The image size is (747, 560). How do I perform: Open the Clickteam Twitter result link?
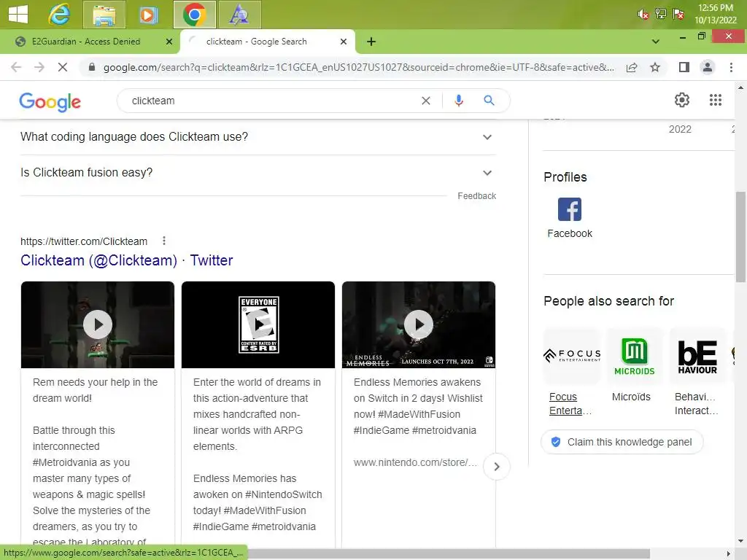click(127, 260)
